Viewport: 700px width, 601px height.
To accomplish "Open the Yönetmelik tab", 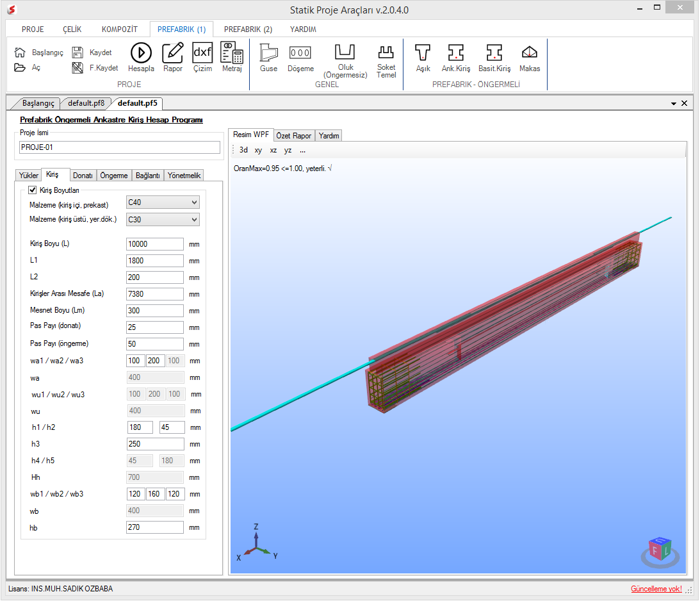I will (x=184, y=176).
